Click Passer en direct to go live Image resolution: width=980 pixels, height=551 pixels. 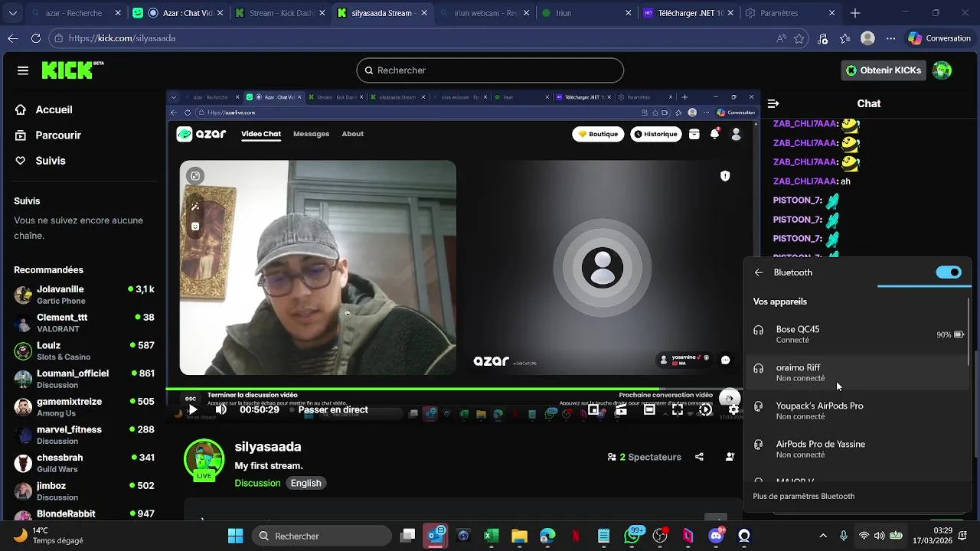click(x=333, y=409)
